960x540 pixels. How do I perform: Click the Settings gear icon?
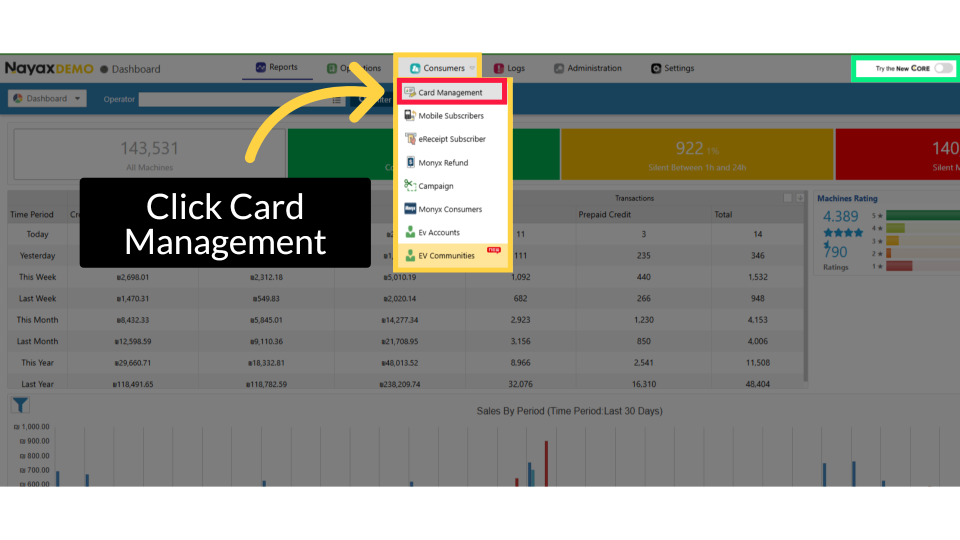pos(656,68)
